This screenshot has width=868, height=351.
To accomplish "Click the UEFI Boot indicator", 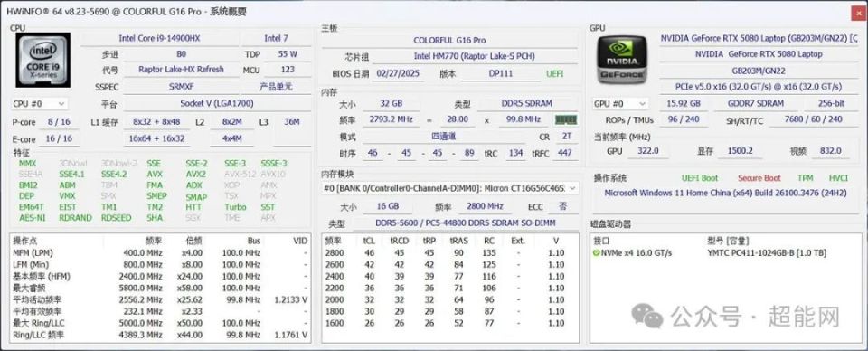I will pos(700,178).
